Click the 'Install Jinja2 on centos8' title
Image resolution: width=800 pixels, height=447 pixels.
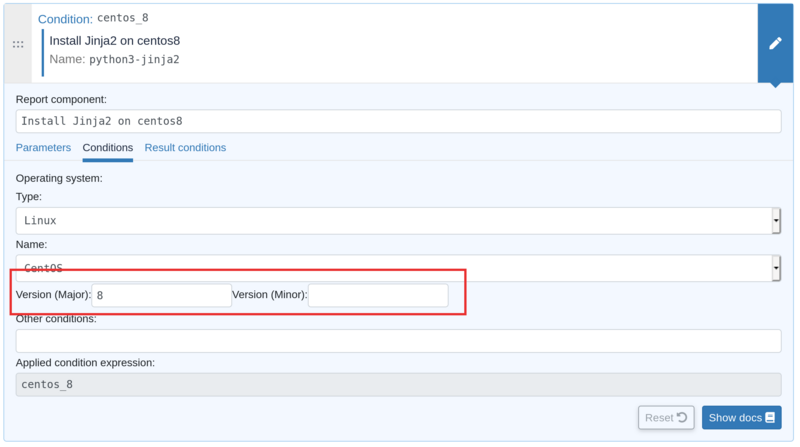point(115,41)
